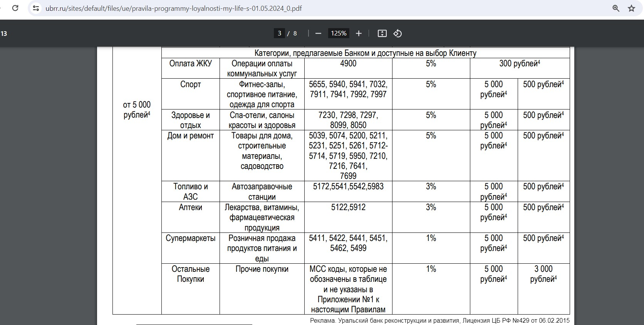644x325 pixels.
Task: Zoom in the PDF with plus button
Action: (359, 34)
